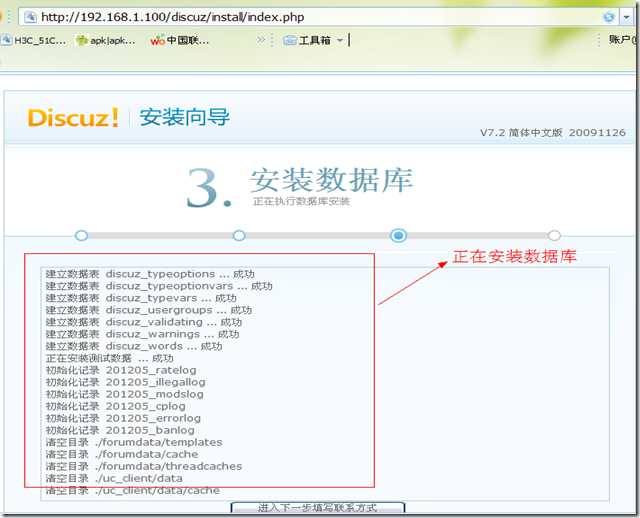Click log line discuz_warnings
This screenshot has width=640, height=518.
(x=142, y=334)
